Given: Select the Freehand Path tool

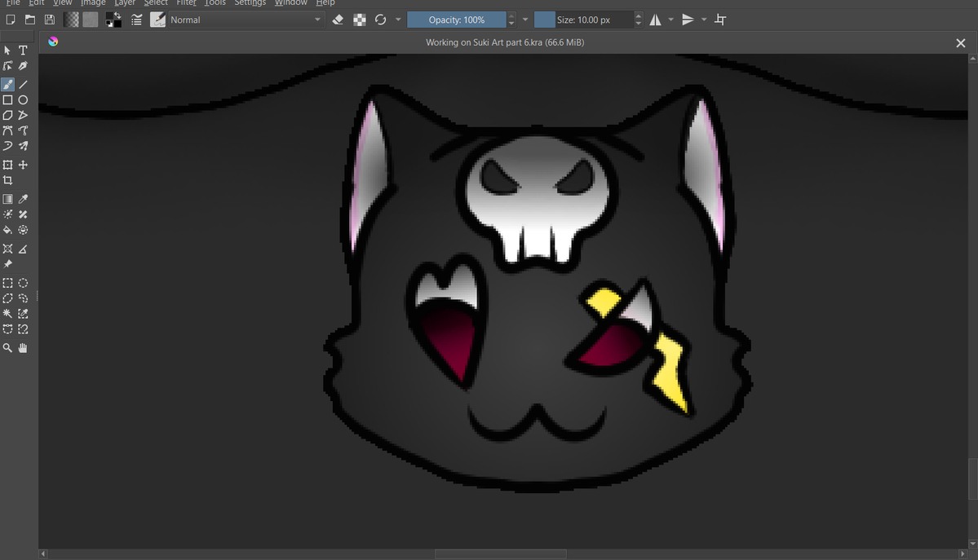Looking at the screenshot, I should 23,131.
